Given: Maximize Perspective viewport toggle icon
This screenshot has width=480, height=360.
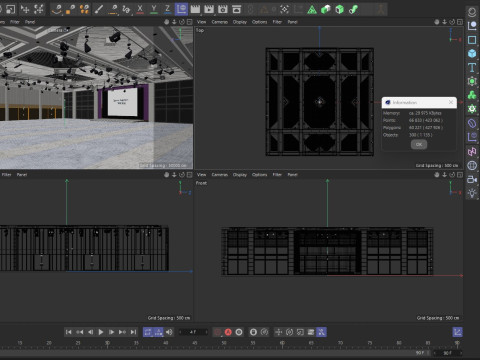Looking at the screenshot, I should point(189,22).
